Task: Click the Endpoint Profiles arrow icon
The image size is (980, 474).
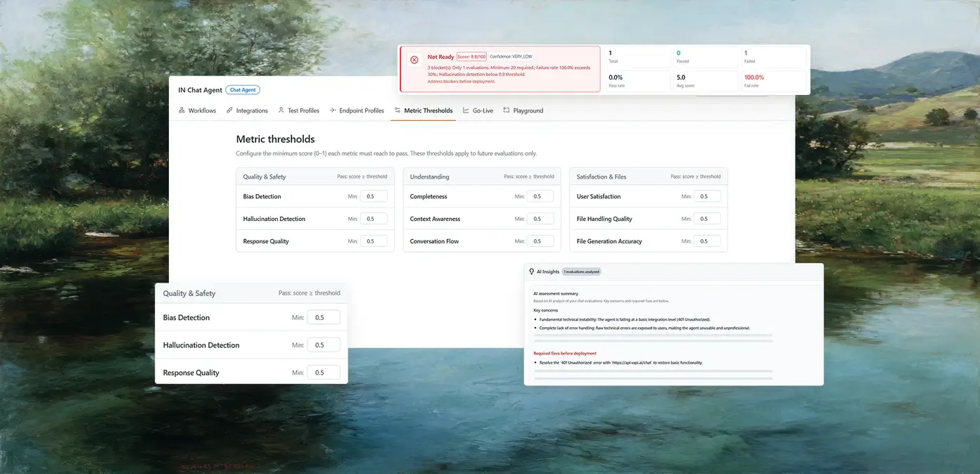Action: [x=333, y=110]
